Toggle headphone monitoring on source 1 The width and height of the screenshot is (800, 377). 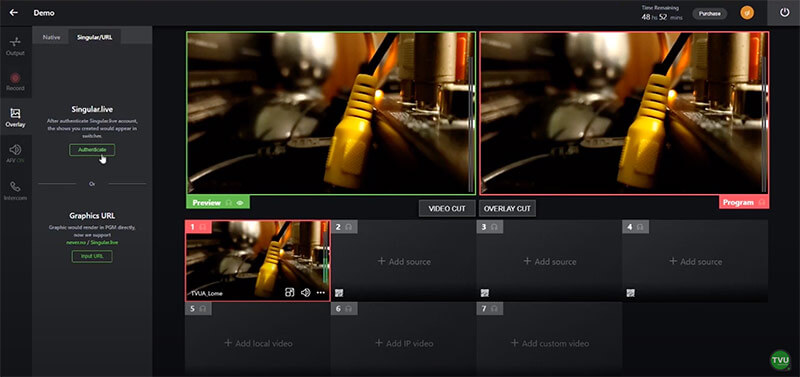203,227
